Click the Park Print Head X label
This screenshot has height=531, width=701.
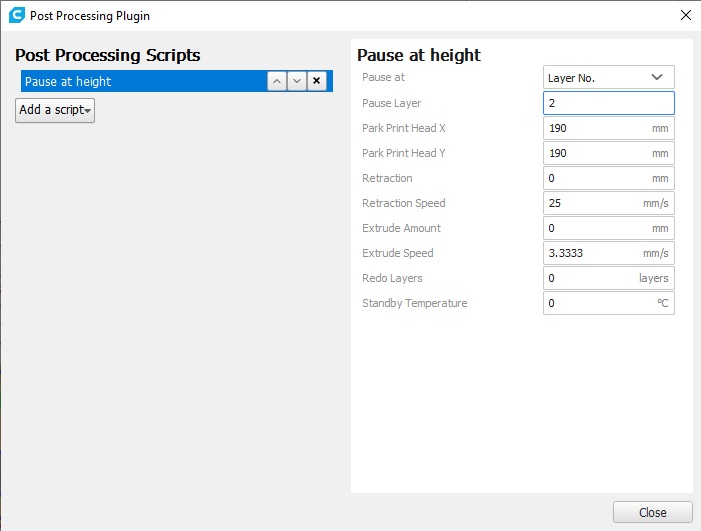tap(404, 128)
